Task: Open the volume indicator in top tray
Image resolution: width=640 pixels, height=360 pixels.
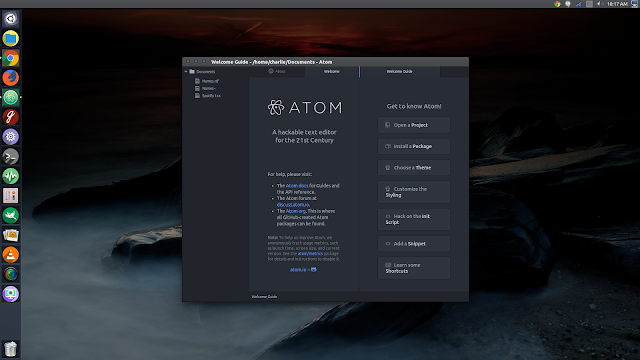Action: point(600,4)
